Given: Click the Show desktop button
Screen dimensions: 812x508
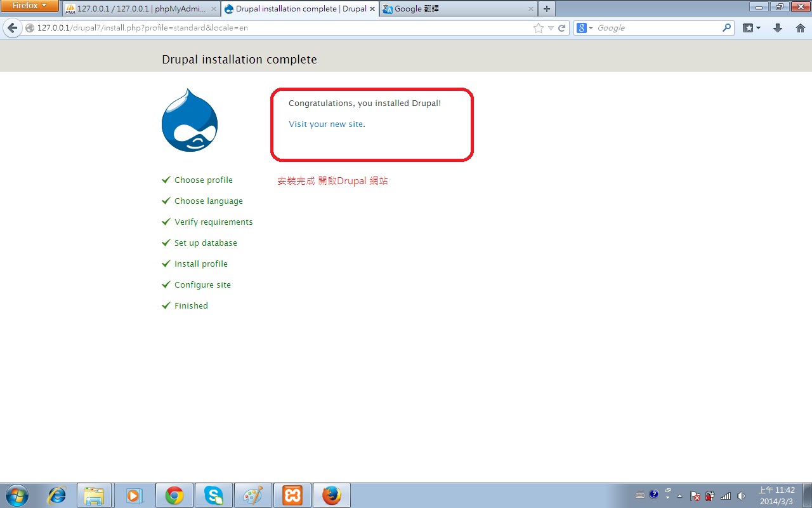Looking at the screenshot, I should click(x=807, y=495).
